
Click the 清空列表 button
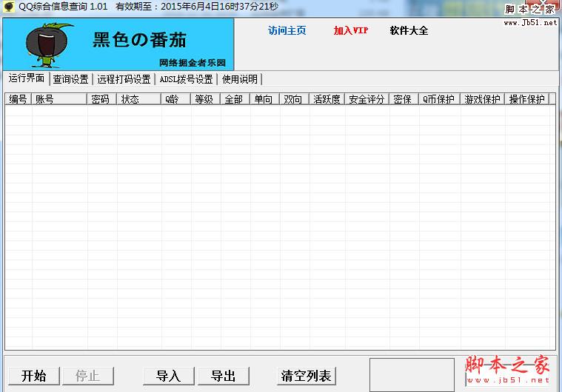[x=306, y=376]
